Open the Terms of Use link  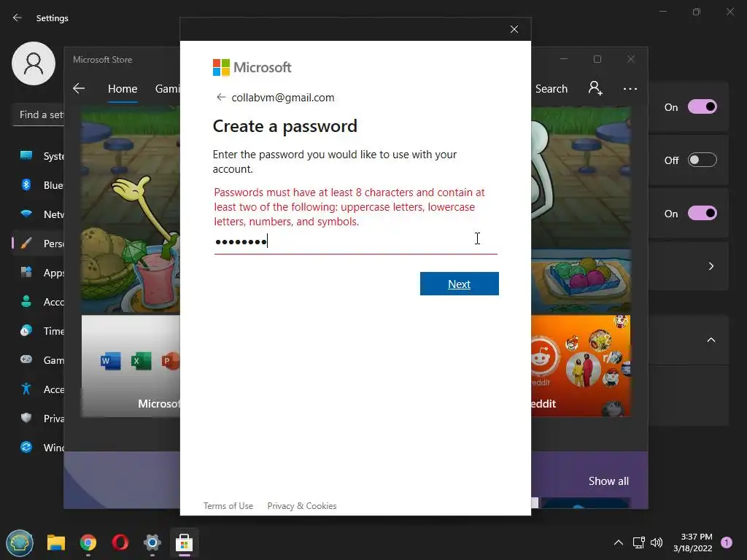(x=228, y=506)
